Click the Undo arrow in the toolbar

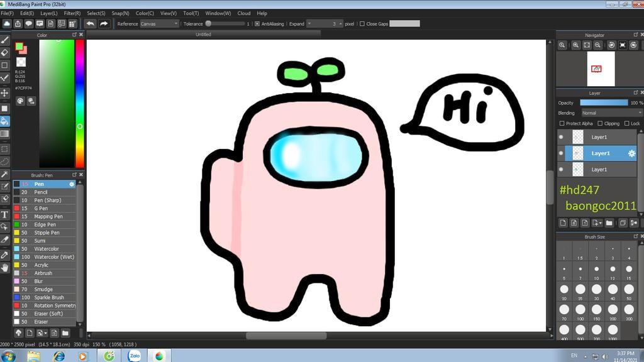coord(91,24)
